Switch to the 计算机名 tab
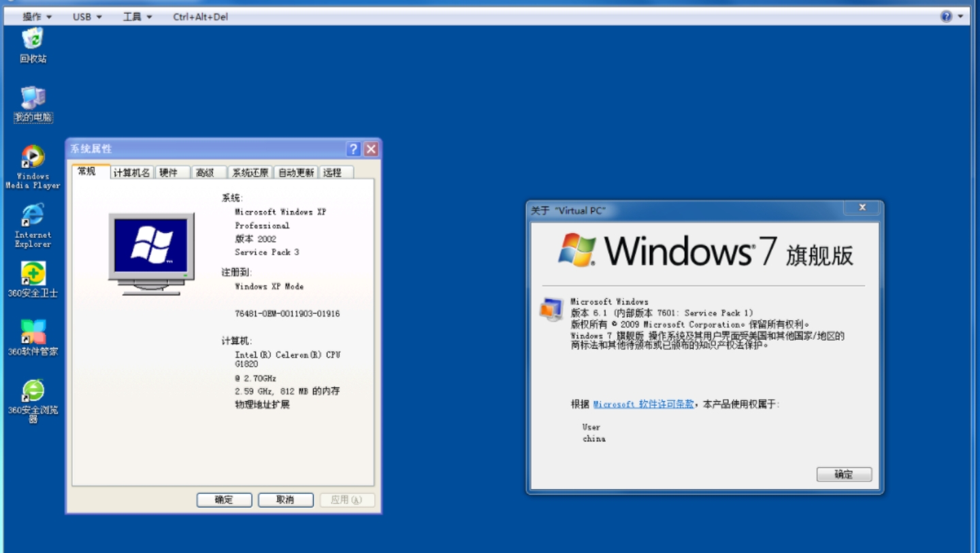Image resolution: width=980 pixels, height=553 pixels. [132, 173]
